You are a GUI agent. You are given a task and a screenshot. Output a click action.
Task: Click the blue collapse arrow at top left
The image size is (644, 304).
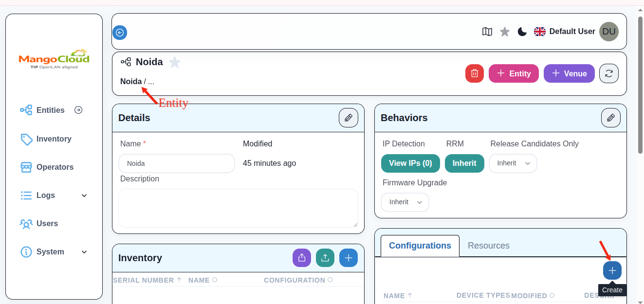coord(120,32)
